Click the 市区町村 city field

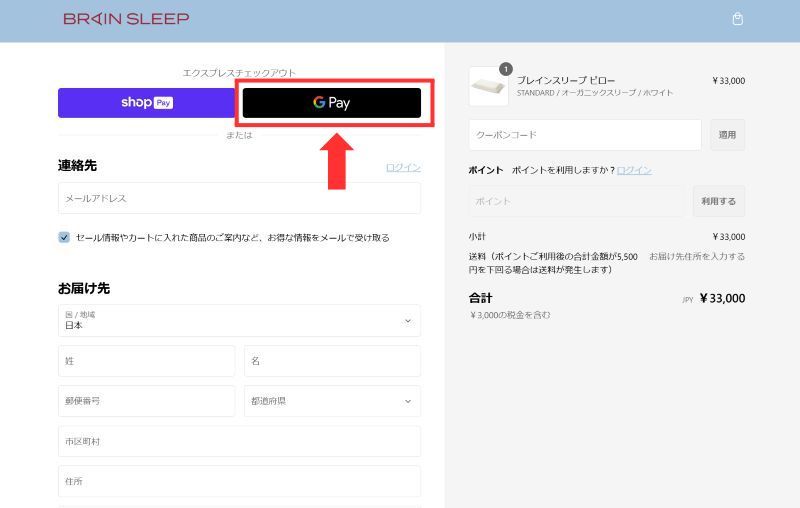click(239, 441)
